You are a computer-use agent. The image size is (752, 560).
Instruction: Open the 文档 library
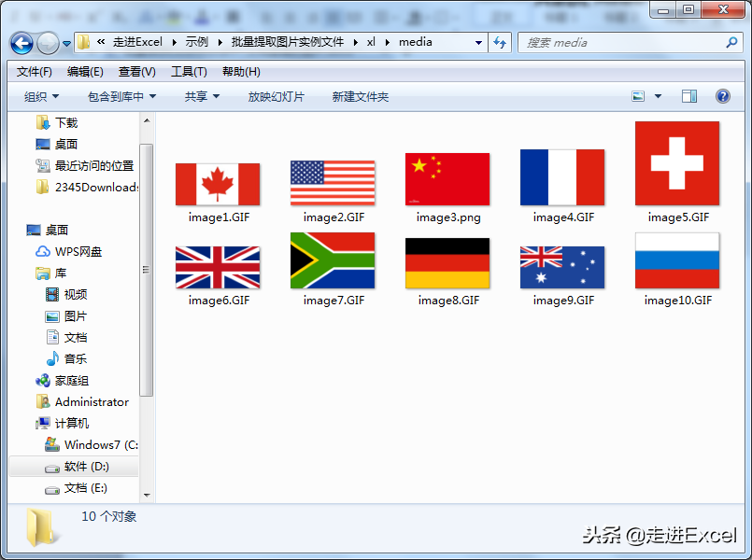tap(66, 338)
